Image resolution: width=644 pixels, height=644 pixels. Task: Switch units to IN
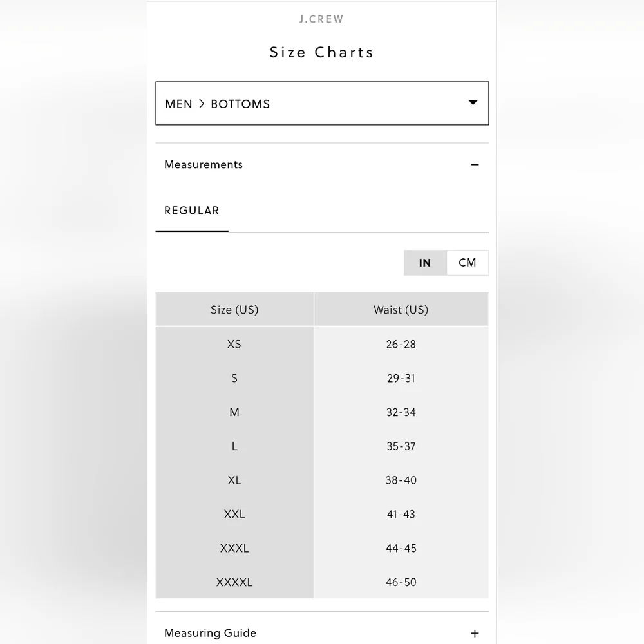point(425,263)
